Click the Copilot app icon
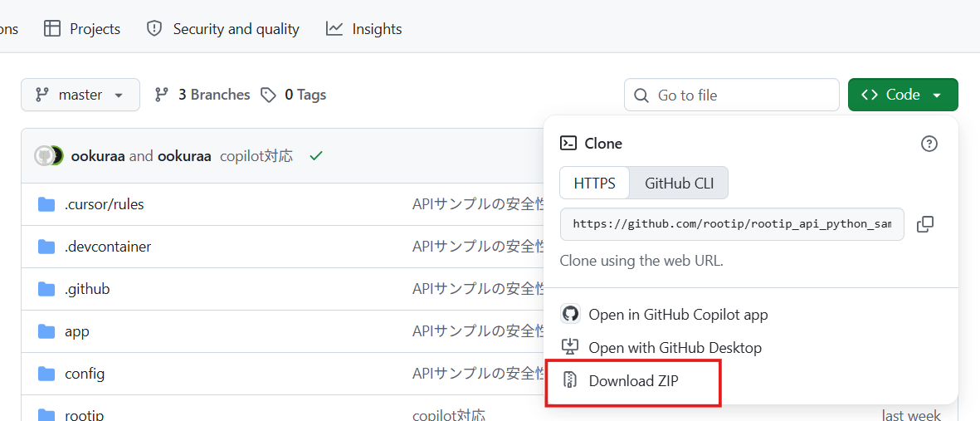 (570, 314)
